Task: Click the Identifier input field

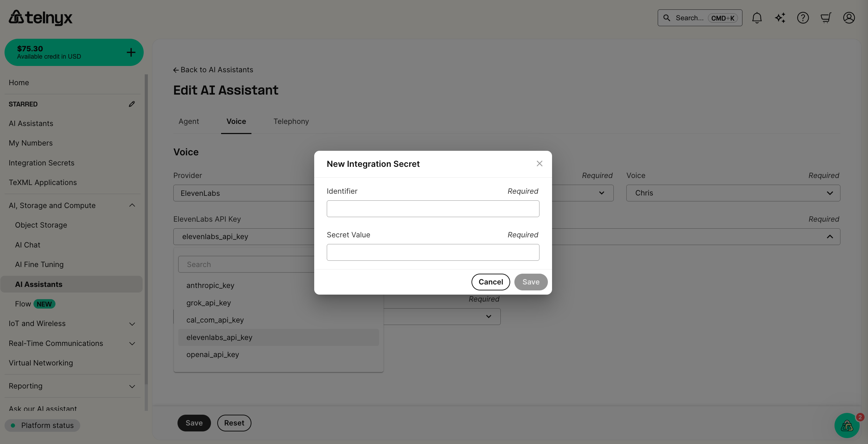Action: [x=433, y=208]
